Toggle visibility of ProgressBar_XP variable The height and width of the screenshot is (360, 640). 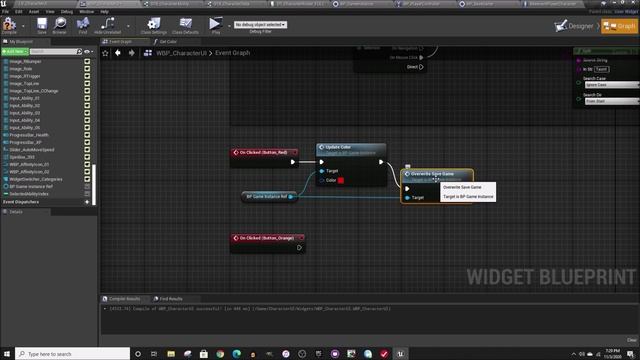tap(87, 142)
